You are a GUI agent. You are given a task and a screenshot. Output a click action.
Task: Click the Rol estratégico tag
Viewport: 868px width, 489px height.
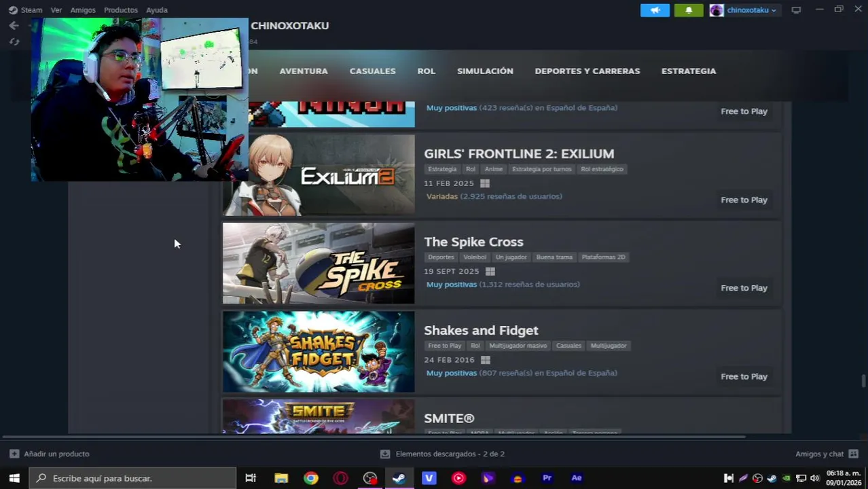click(x=602, y=169)
